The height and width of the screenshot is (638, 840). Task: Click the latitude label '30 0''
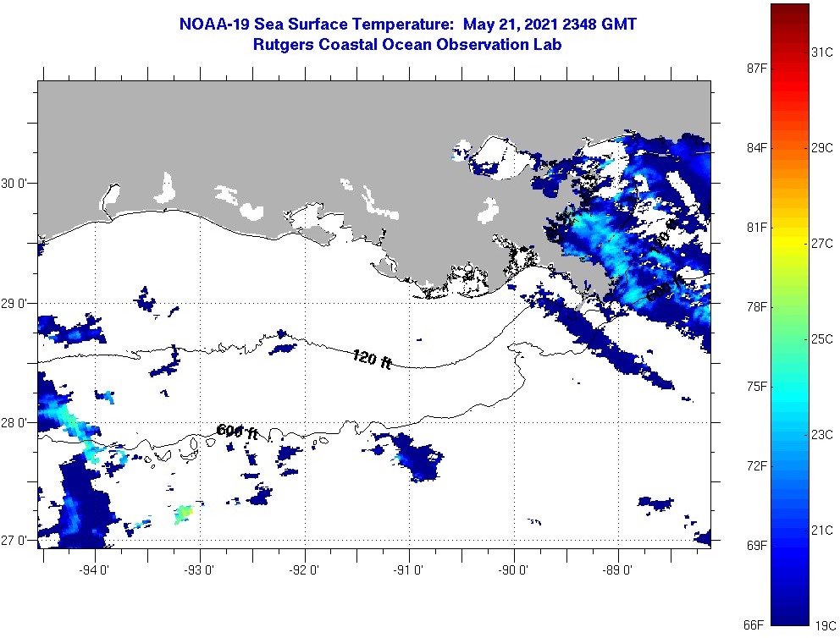point(13,184)
